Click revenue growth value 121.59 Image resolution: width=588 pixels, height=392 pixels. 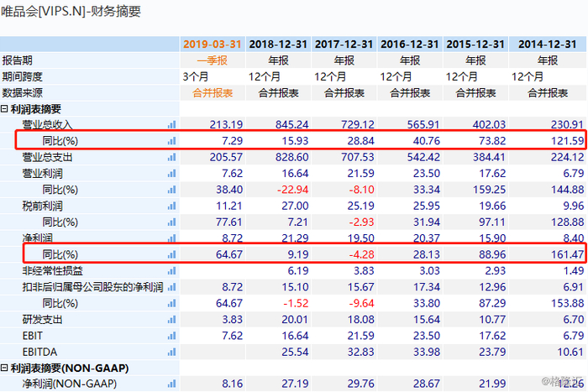[x=567, y=141]
